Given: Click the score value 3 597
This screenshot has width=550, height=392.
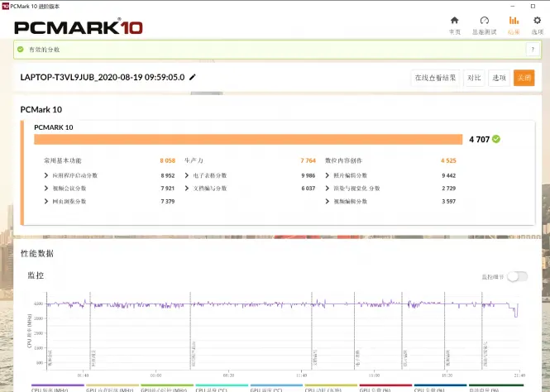Looking at the screenshot, I should point(448,201).
